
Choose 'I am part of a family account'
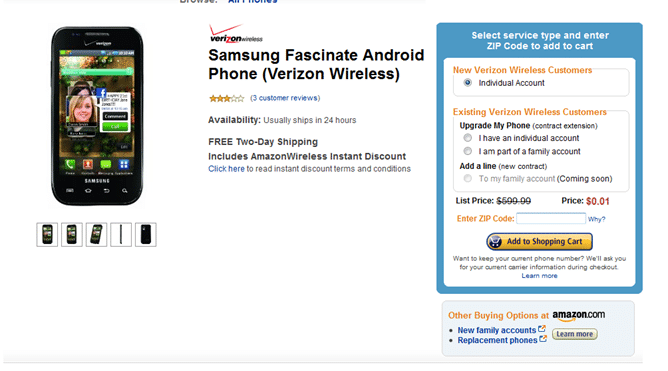[468, 151]
